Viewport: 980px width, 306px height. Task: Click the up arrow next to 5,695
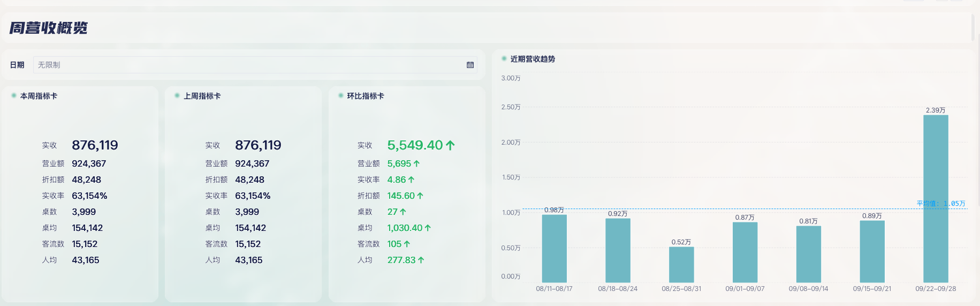(x=416, y=163)
